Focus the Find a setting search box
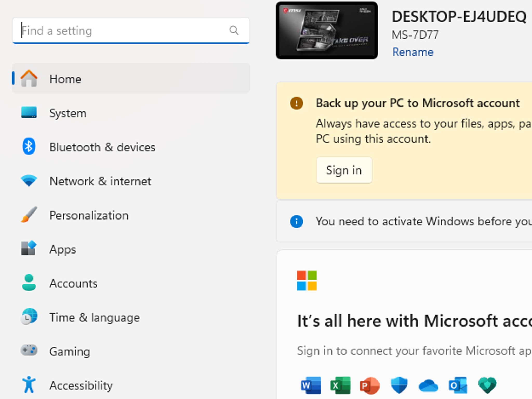This screenshot has width=532, height=399. click(x=131, y=30)
